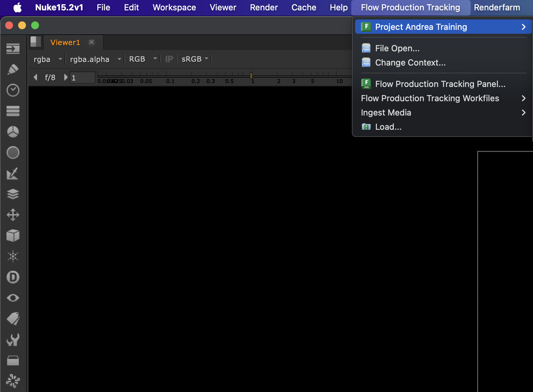Open the 3D nodes cube icon
The width and height of the screenshot is (533, 392).
[x=13, y=236]
